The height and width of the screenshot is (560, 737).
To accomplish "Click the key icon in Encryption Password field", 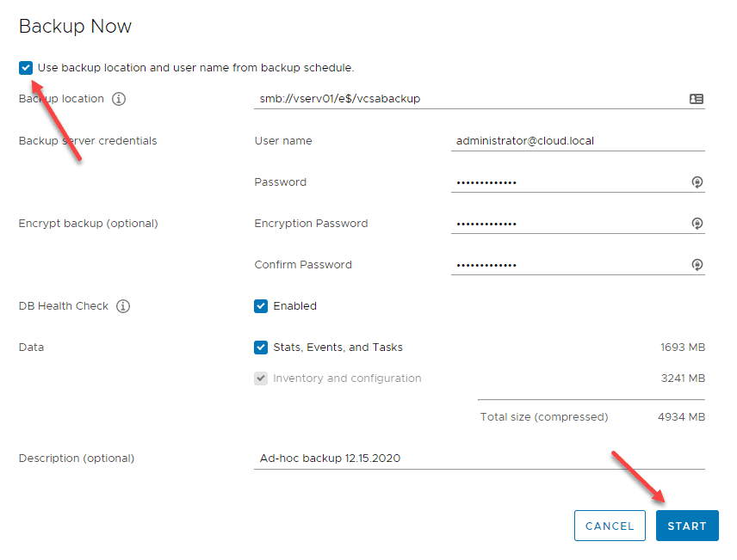I will click(697, 224).
